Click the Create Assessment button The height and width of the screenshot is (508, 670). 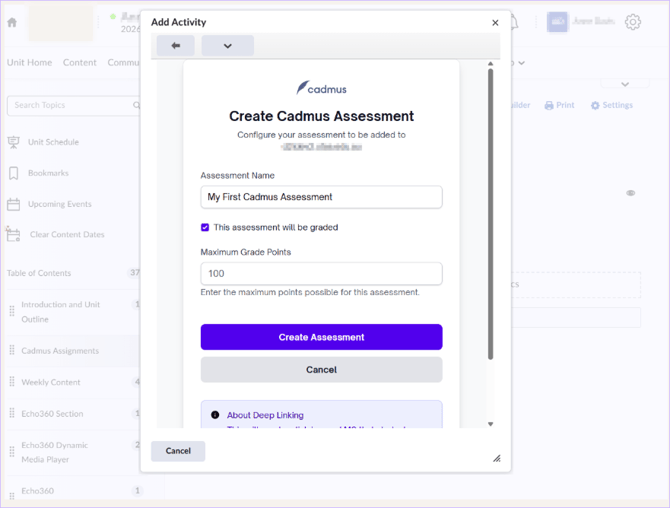(321, 337)
